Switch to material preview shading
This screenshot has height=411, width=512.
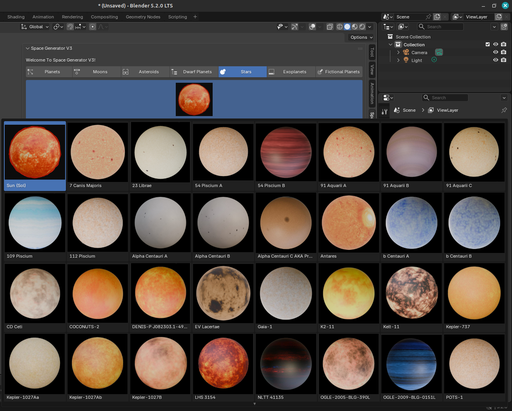coord(355,27)
